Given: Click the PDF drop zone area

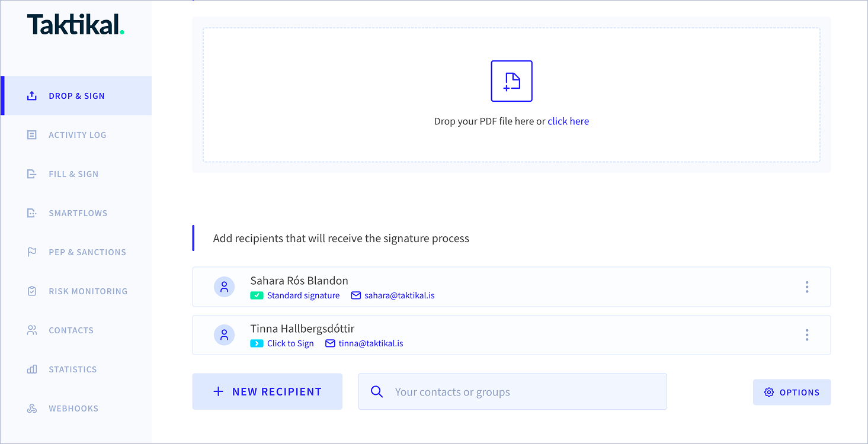Looking at the screenshot, I should (x=511, y=95).
